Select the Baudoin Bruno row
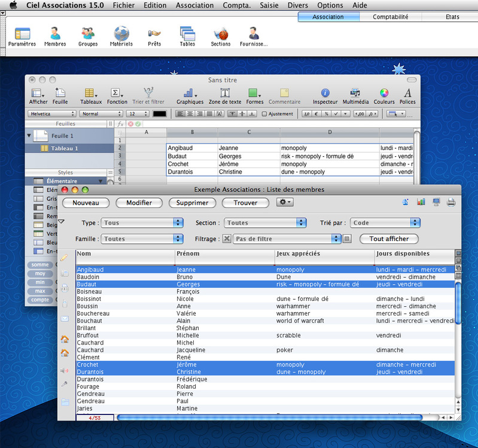The image size is (478, 448). point(265,277)
